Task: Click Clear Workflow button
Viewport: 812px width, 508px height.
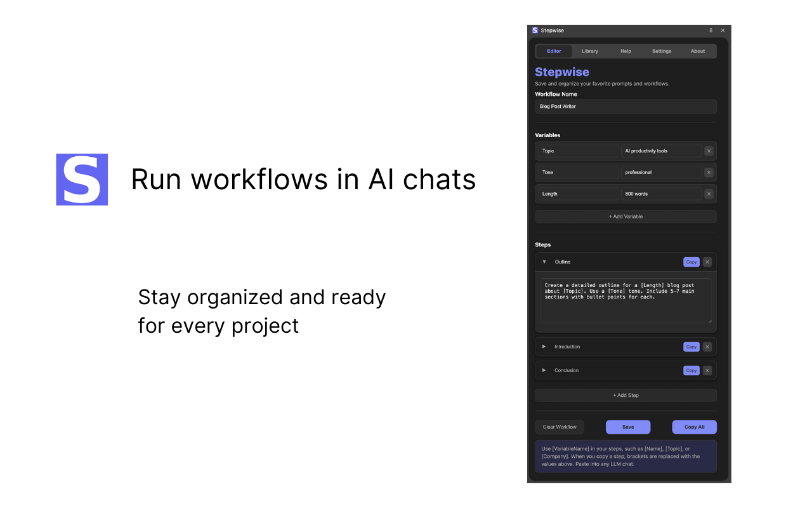Action: pyautogui.click(x=560, y=427)
